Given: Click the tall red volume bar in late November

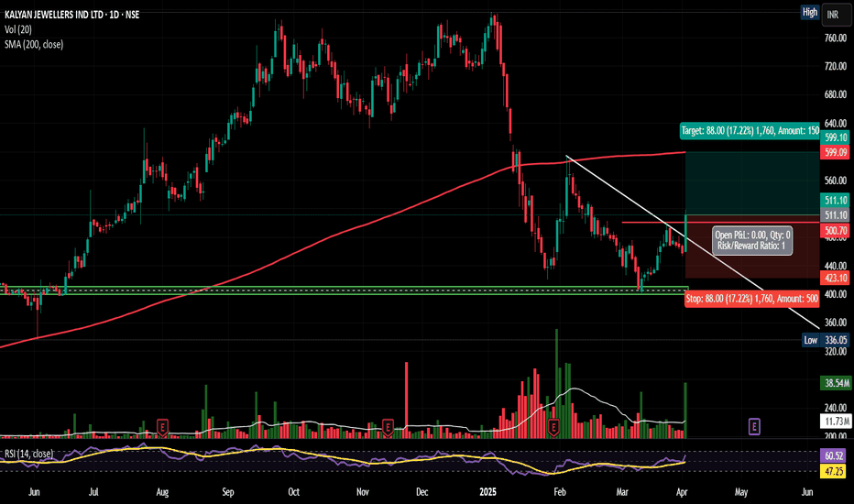Looking at the screenshot, I should pyautogui.click(x=406, y=400).
